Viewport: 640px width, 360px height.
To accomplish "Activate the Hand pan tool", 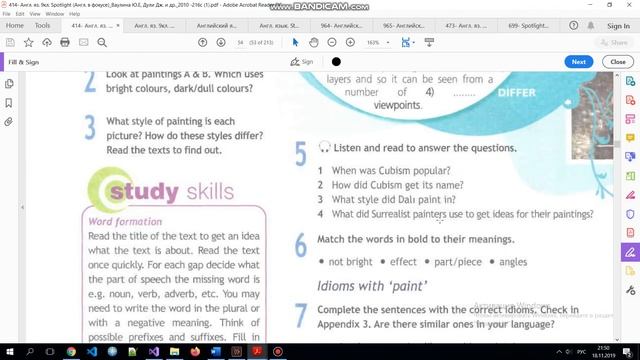I will tap(313, 42).
